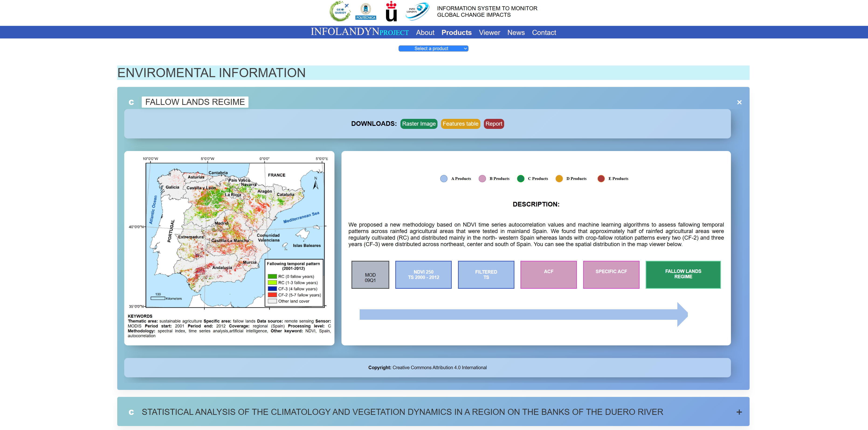This screenshot has width=868, height=430.
Task: Click the GeoQubidy logo icon
Action: [x=340, y=11]
